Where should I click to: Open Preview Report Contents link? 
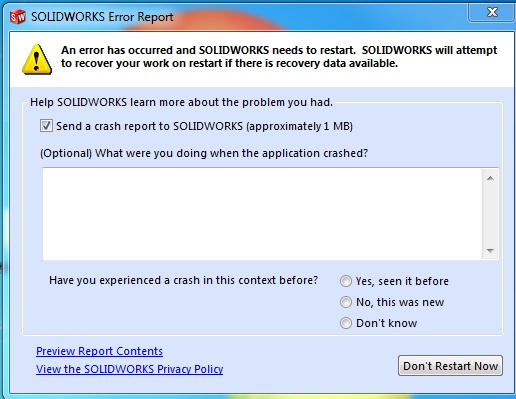99,351
